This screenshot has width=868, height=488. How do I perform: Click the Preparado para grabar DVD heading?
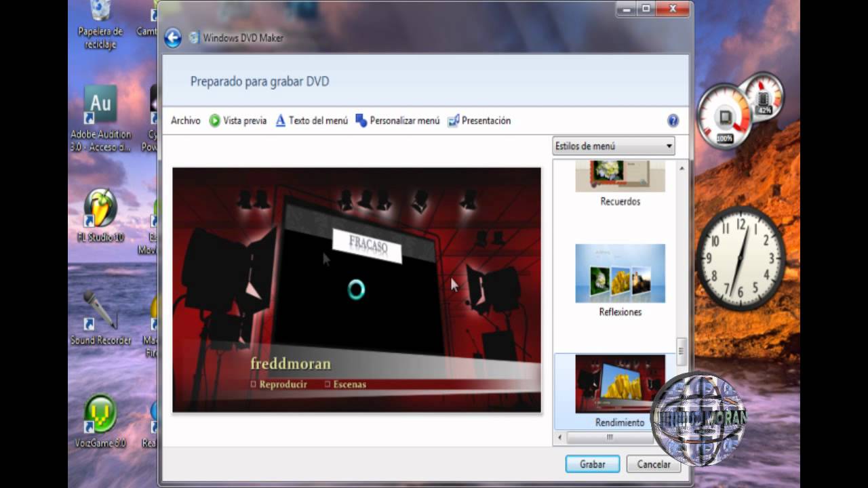coord(260,81)
